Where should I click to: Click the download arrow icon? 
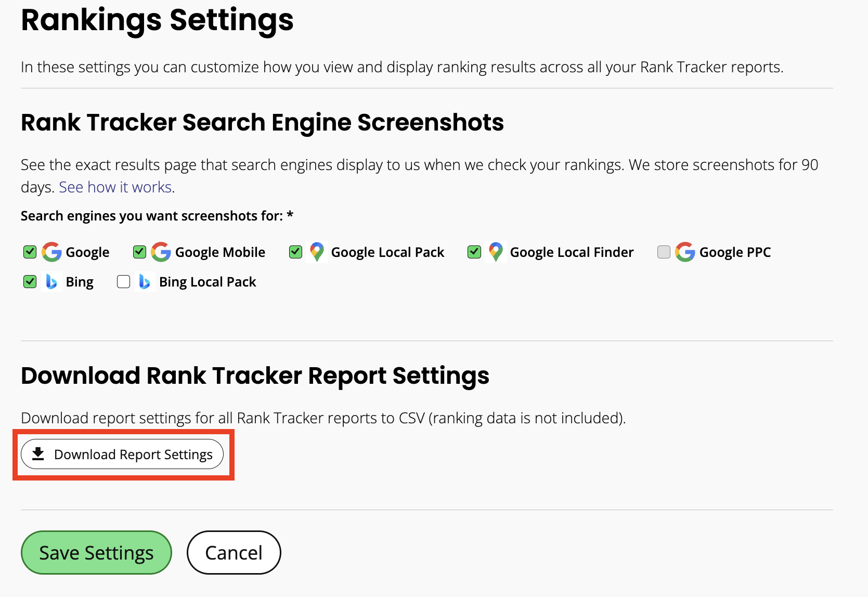[x=38, y=454]
